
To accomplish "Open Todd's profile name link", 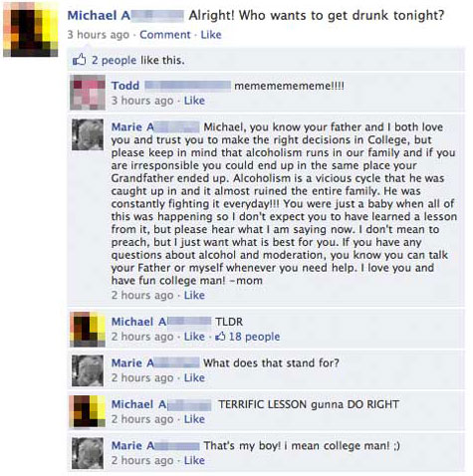I will (125, 86).
